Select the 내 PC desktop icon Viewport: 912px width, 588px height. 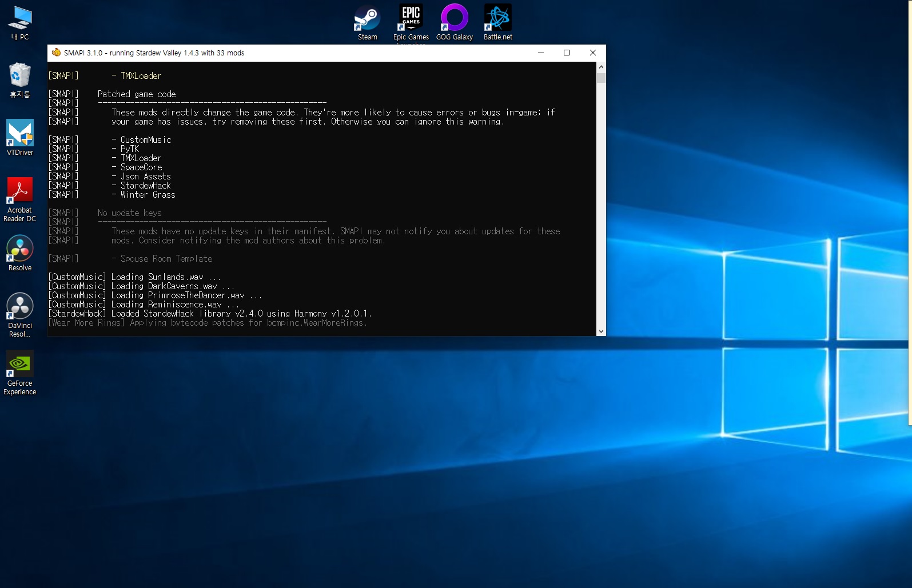coord(20,23)
